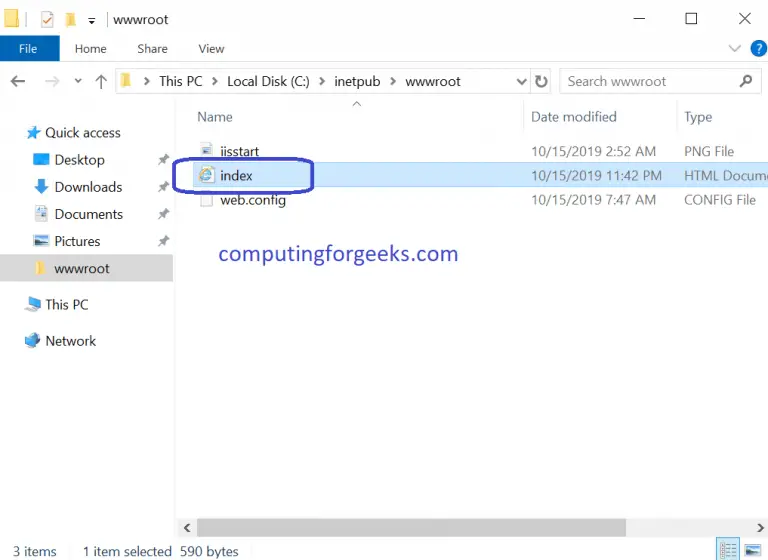Expand the Customize Quick Access Toolbar dropdown
This screenshot has height=560, width=768.
click(92, 20)
